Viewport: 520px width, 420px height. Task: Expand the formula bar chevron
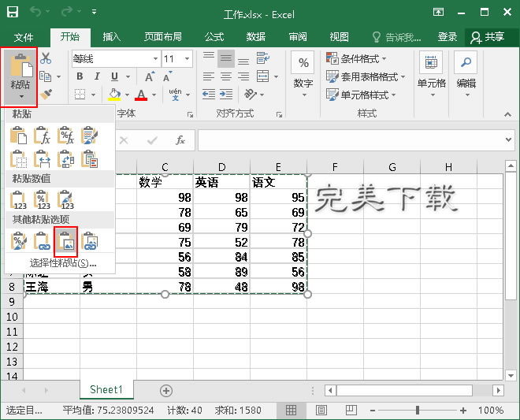coord(508,139)
